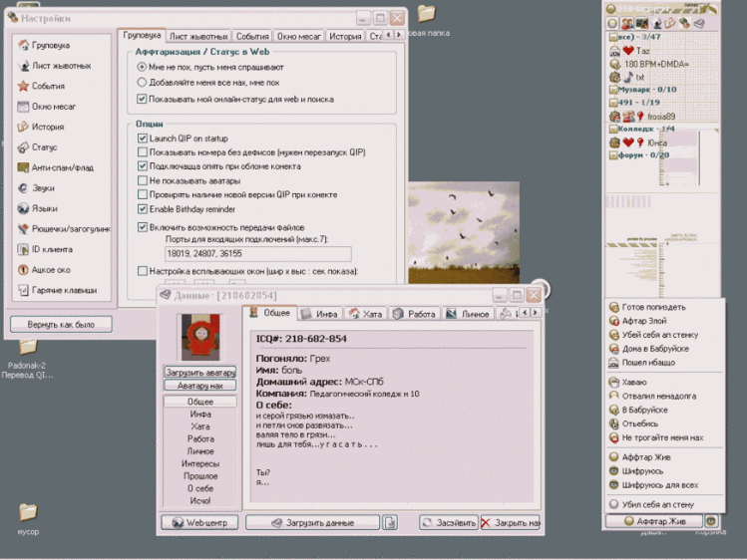
Task: Open Анти-спам/флад settings section
Action: [x=56, y=167]
